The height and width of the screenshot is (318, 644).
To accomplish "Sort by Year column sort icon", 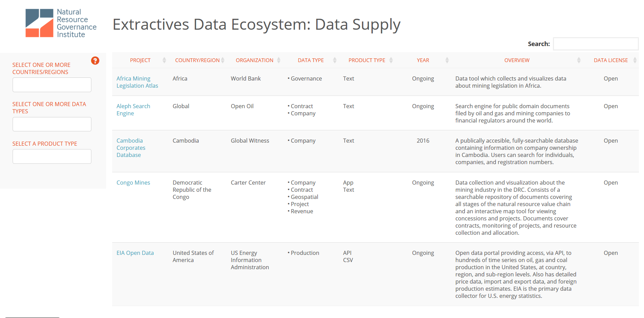I will pyautogui.click(x=447, y=60).
